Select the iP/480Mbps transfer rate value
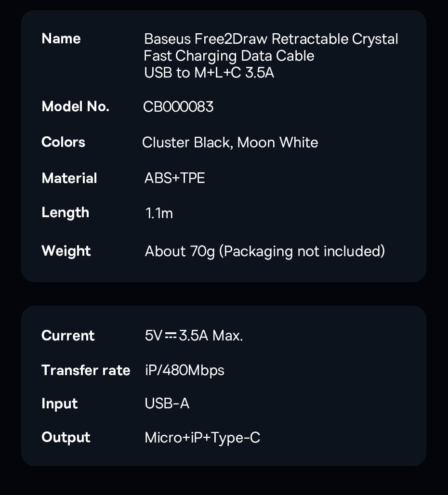Screen dimensions: 448x495 point(184,370)
